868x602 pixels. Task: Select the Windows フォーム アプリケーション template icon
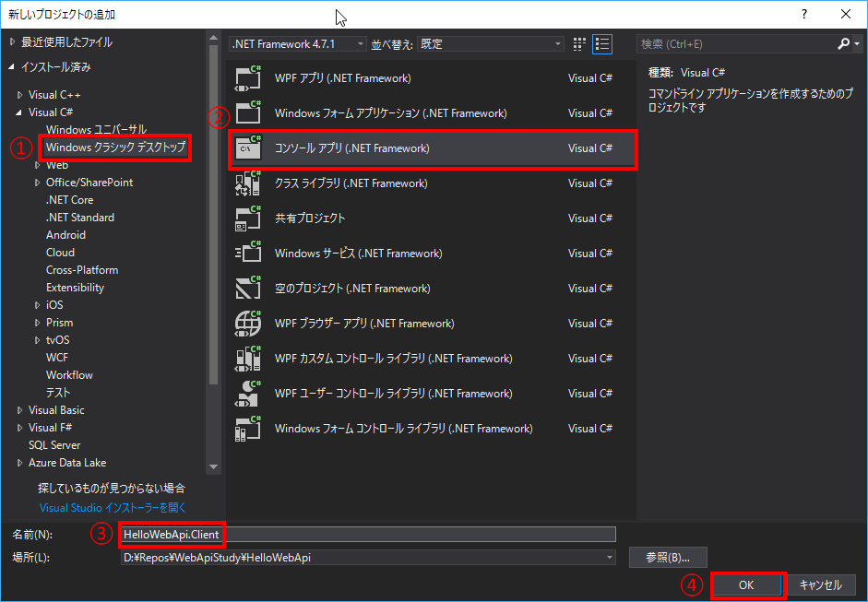click(x=247, y=112)
